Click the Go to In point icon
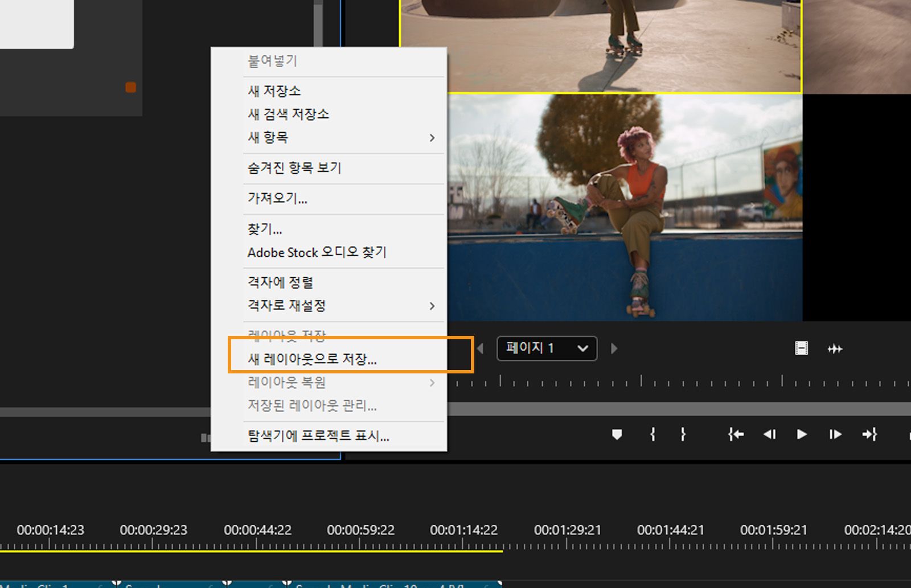This screenshot has height=588, width=911. (x=736, y=434)
